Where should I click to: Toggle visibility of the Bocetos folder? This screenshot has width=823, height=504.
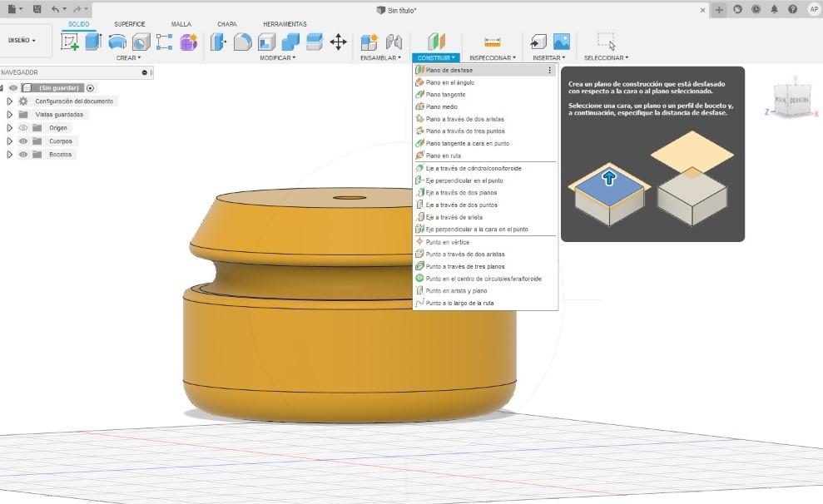point(23,155)
